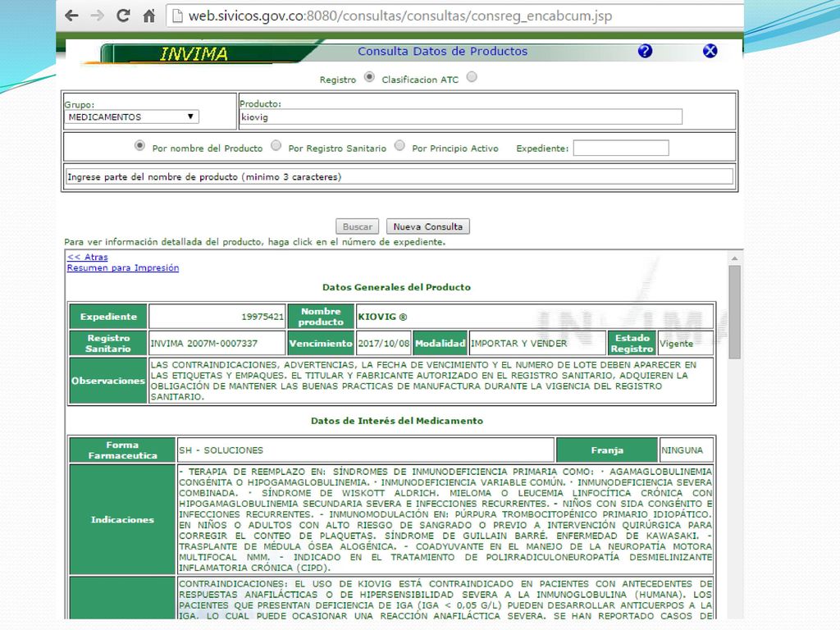Screen dimensions: 840x630
Task: Click the Modalidad header cell
Action: click(x=441, y=344)
